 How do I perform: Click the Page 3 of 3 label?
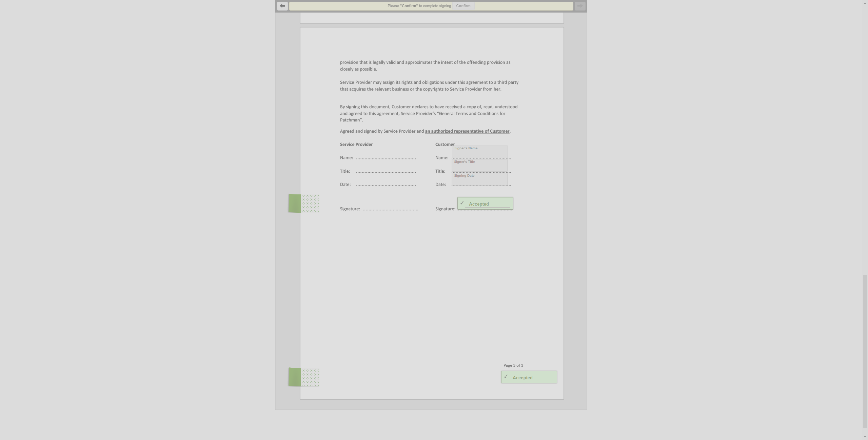pyautogui.click(x=513, y=365)
